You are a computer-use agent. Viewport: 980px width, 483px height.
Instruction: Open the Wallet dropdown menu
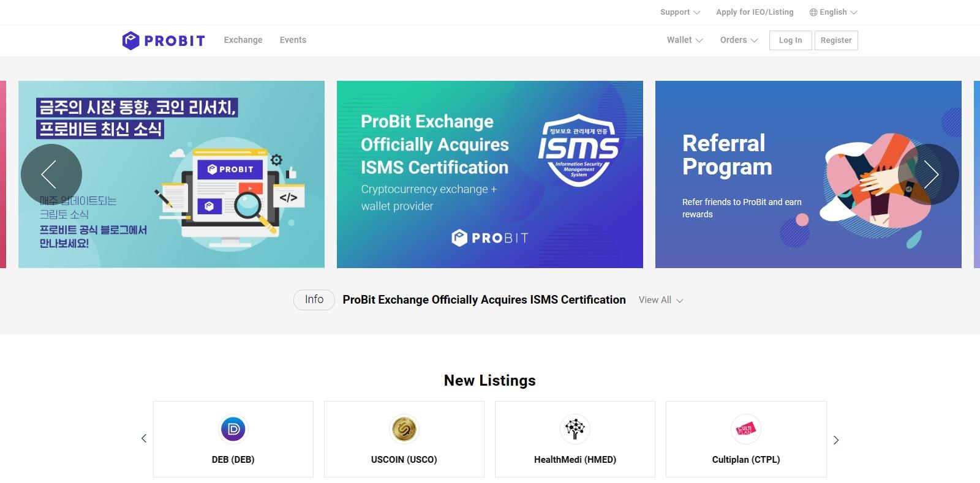click(x=685, y=40)
